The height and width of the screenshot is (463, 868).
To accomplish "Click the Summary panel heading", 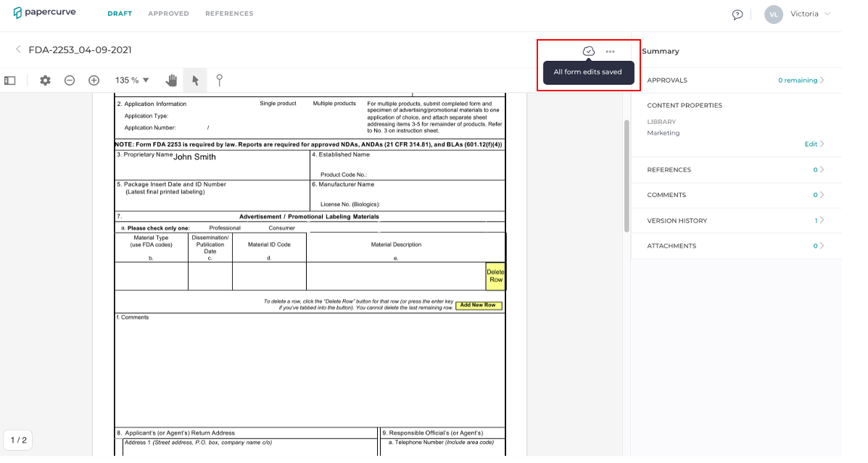I will point(661,51).
